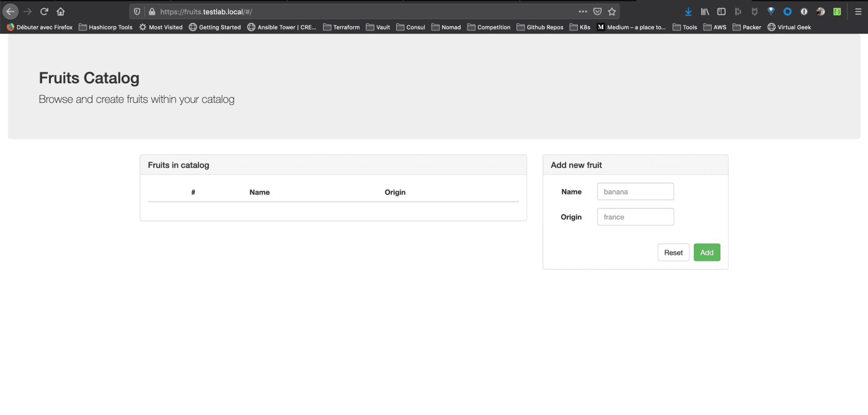Click the padlock icon in address bar
Image resolution: width=868 pixels, height=415 pixels.
pyautogui.click(x=153, y=11)
